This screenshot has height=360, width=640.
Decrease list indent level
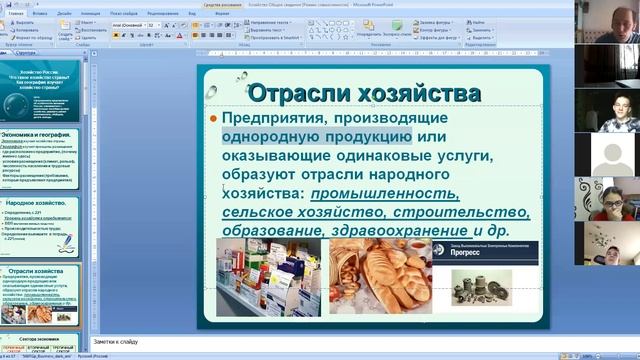220,25
